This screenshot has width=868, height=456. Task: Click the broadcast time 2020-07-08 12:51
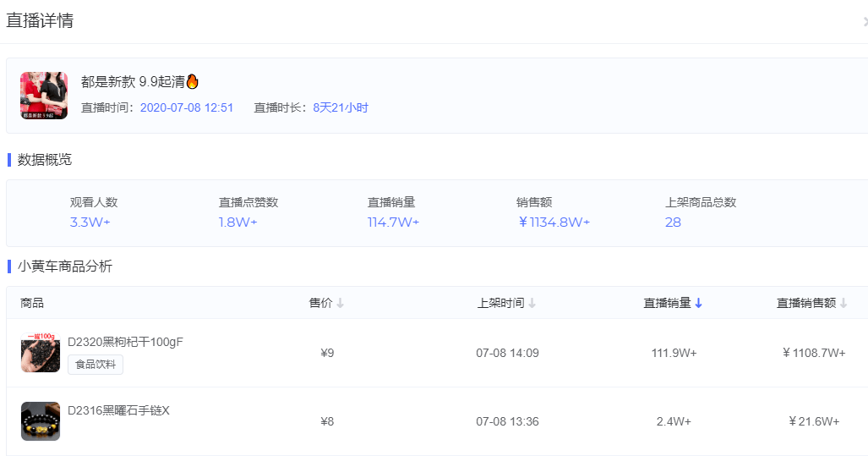pos(186,108)
